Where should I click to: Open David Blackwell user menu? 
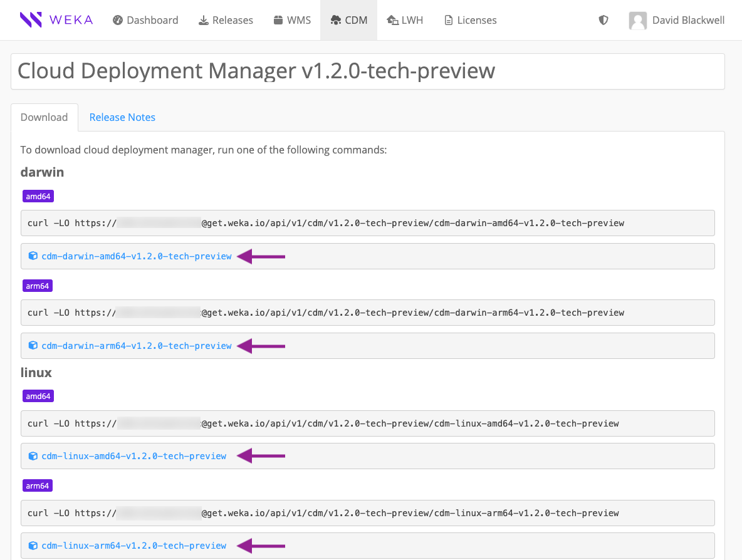pos(687,20)
